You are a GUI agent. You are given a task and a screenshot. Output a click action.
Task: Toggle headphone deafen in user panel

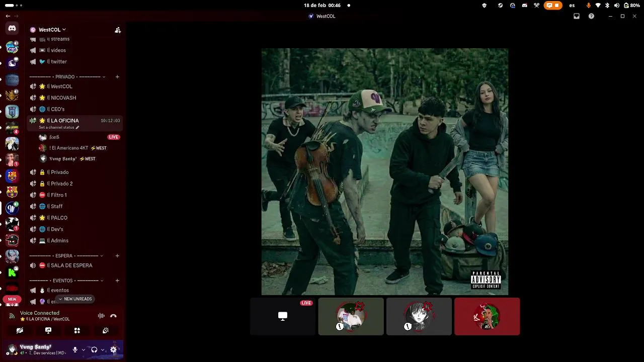tap(94, 349)
